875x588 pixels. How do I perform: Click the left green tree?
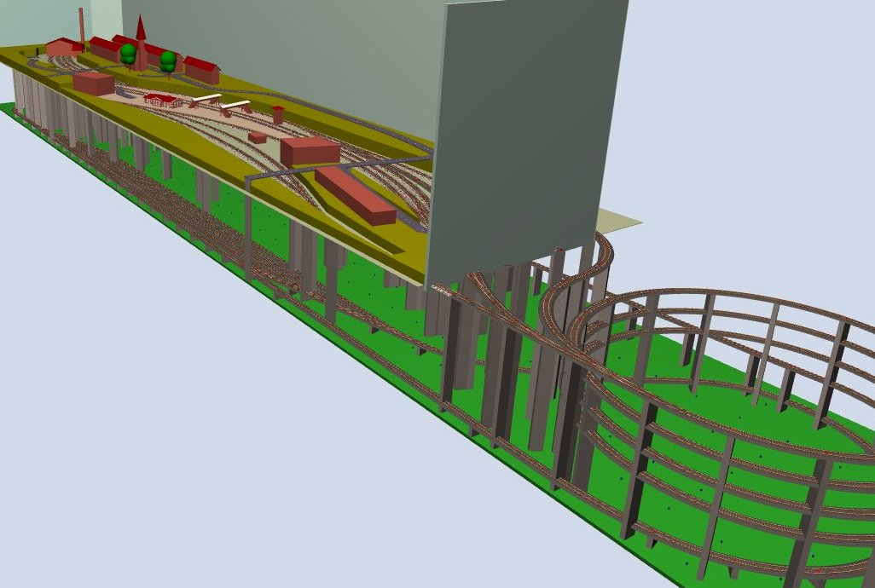128,54
